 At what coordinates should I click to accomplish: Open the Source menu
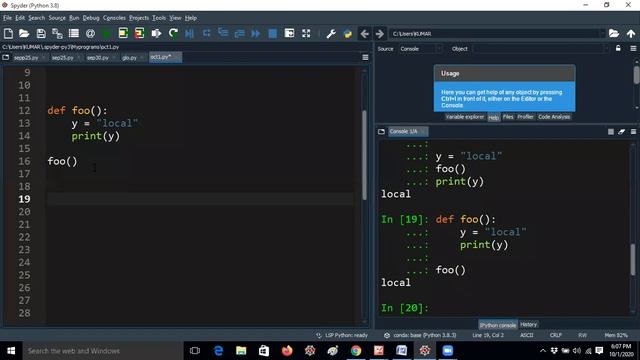pos(57,18)
